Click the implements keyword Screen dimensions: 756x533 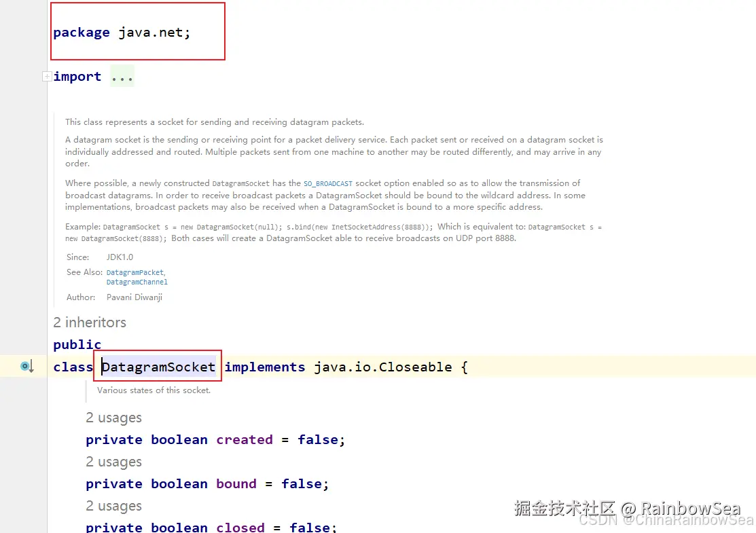pos(265,367)
